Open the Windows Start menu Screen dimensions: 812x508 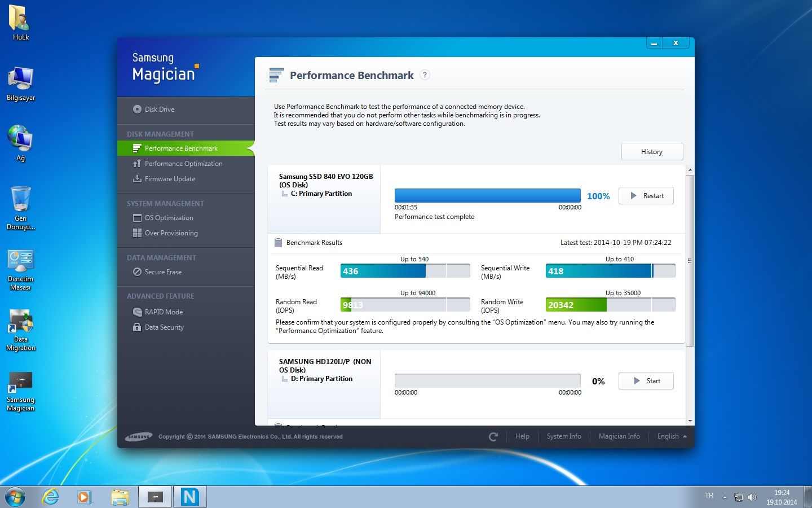[x=15, y=497]
